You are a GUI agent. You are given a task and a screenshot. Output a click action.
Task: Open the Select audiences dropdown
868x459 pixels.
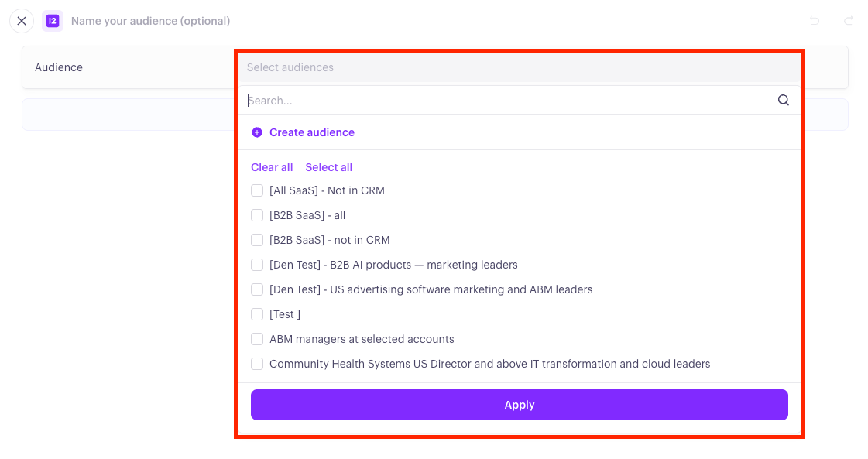click(520, 67)
